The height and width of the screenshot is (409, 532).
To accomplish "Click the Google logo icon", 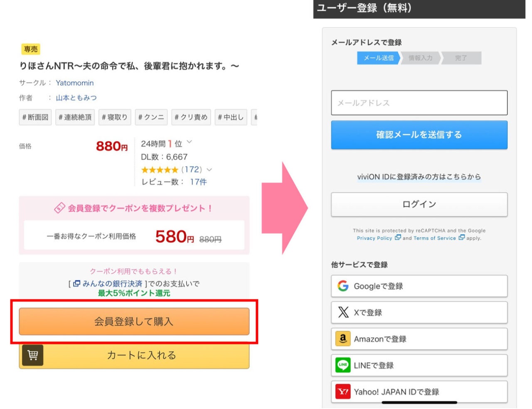I will tap(343, 286).
